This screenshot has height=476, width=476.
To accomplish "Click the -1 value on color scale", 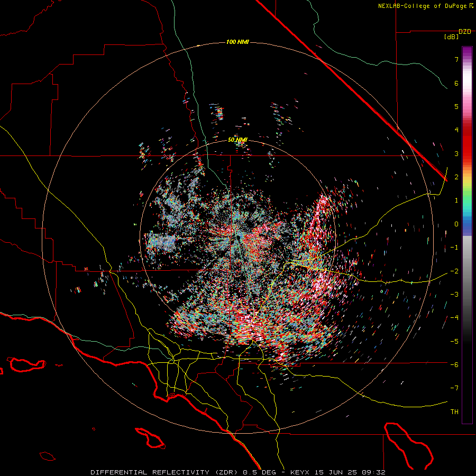I will [x=454, y=248].
